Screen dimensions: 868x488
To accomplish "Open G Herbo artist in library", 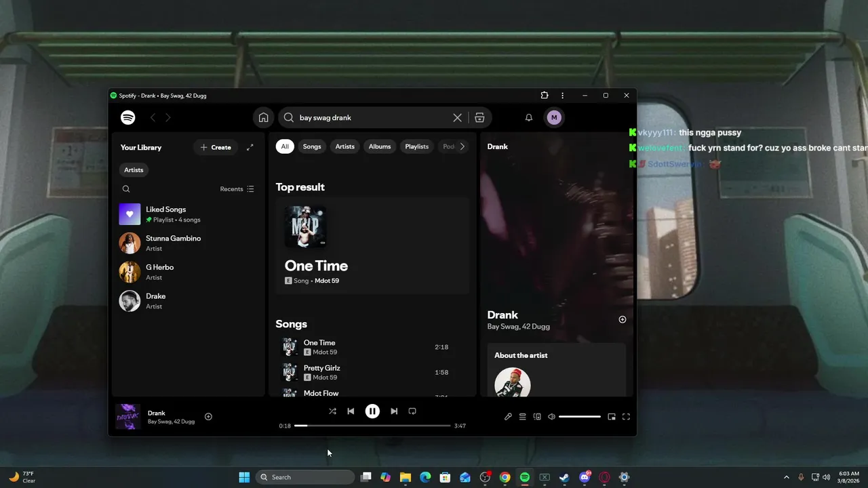I will [188, 272].
